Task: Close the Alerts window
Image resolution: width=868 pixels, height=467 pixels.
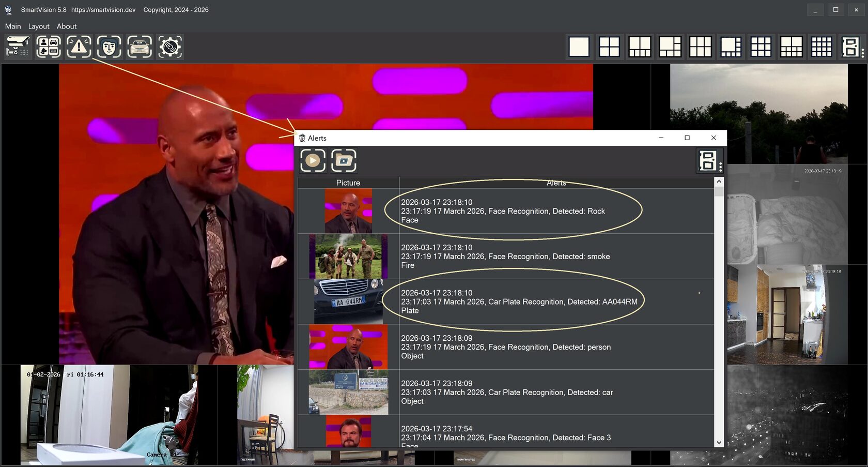Action: (714, 138)
